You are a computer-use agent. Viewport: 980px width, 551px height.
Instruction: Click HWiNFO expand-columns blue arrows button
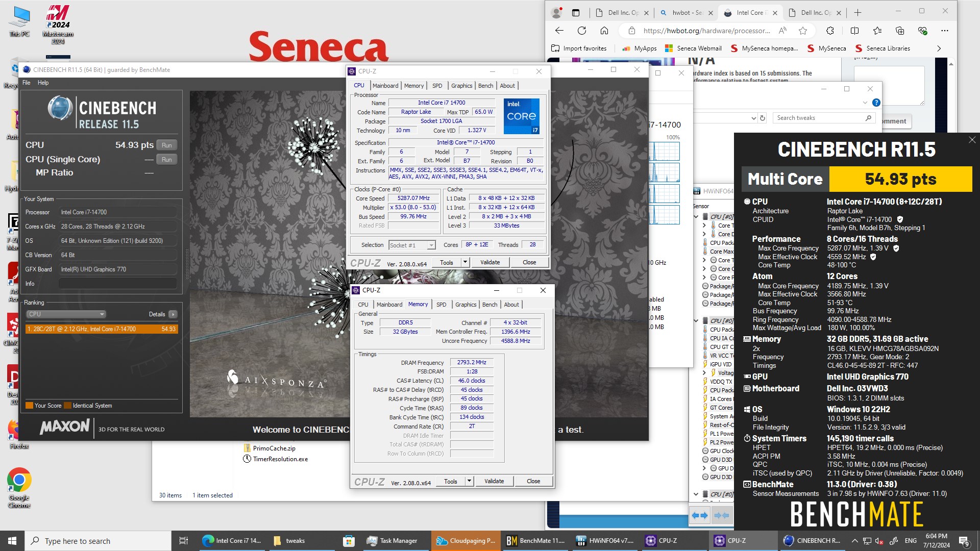point(700,516)
